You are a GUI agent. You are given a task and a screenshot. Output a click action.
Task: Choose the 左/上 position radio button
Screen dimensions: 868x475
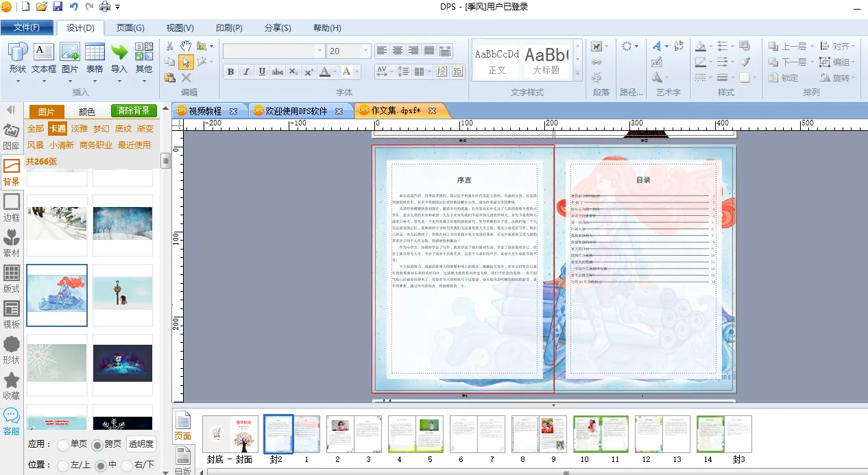click(x=63, y=465)
